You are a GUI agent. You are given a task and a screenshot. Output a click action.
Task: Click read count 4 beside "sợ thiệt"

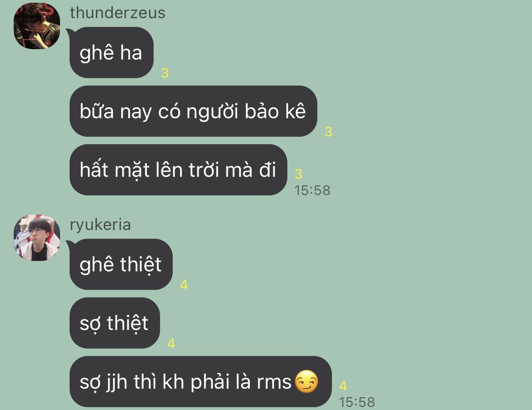coord(171,344)
